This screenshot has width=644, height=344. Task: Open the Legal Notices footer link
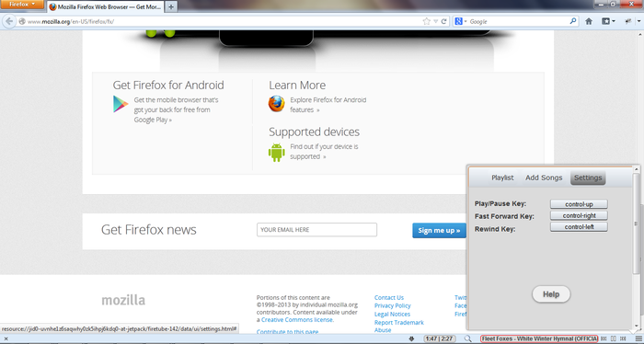pos(392,314)
